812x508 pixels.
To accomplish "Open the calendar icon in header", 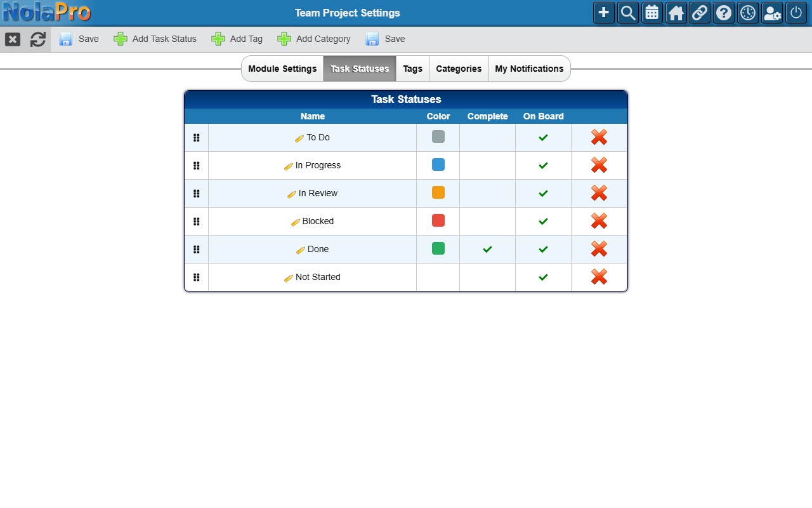I will pyautogui.click(x=652, y=13).
